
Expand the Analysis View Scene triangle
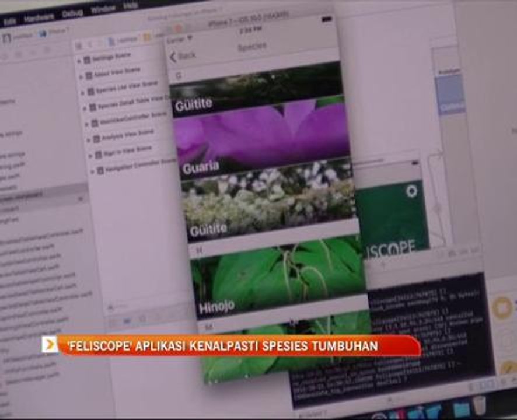[x=89, y=140]
